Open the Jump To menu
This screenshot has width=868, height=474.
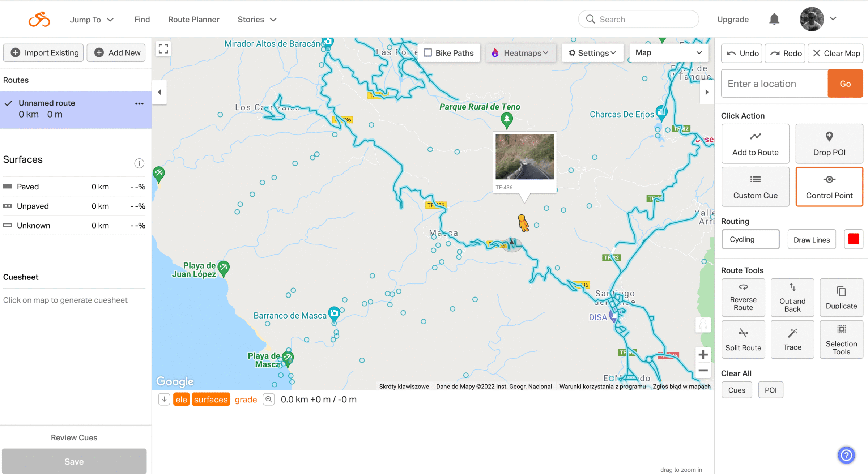[x=92, y=20]
